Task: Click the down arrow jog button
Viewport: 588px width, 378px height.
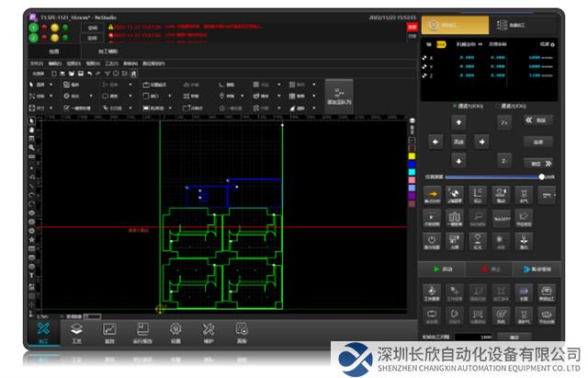Action: coord(460,161)
